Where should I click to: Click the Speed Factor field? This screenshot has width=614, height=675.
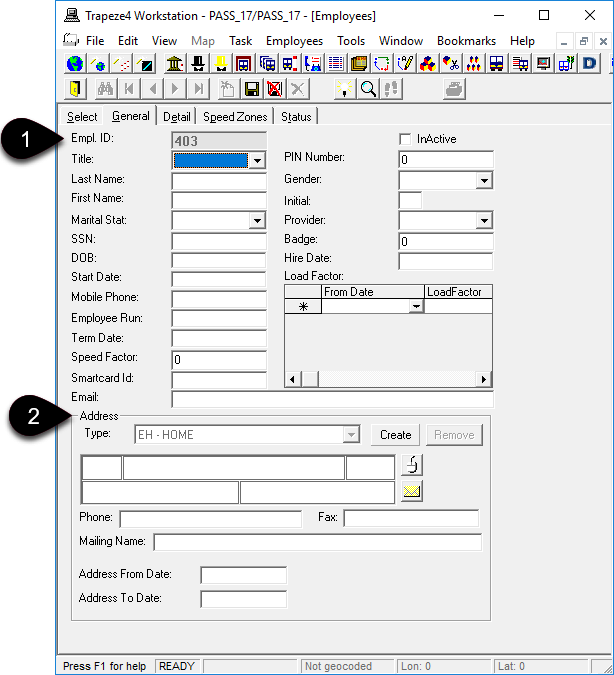(219, 360)
